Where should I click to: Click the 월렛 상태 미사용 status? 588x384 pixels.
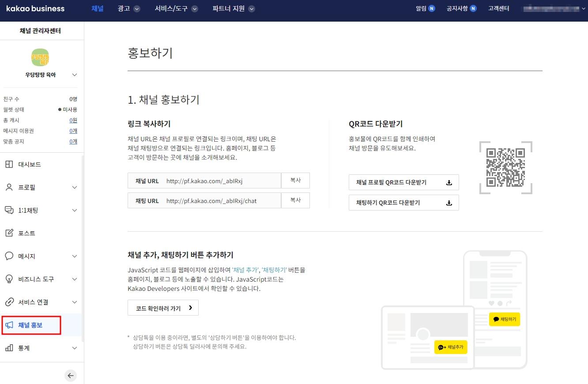tap(68, 110)
